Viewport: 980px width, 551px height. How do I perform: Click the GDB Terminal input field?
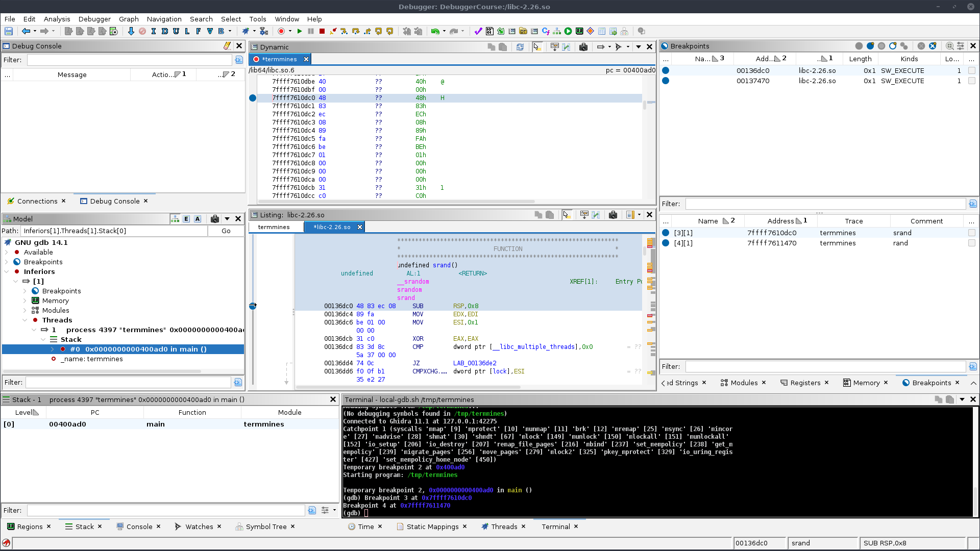click(367, 513)
